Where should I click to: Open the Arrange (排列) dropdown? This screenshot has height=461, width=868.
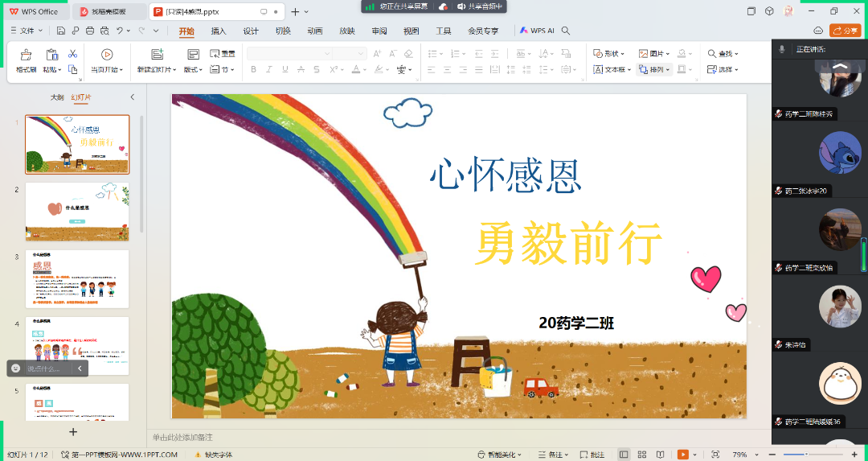click(655, 70)
